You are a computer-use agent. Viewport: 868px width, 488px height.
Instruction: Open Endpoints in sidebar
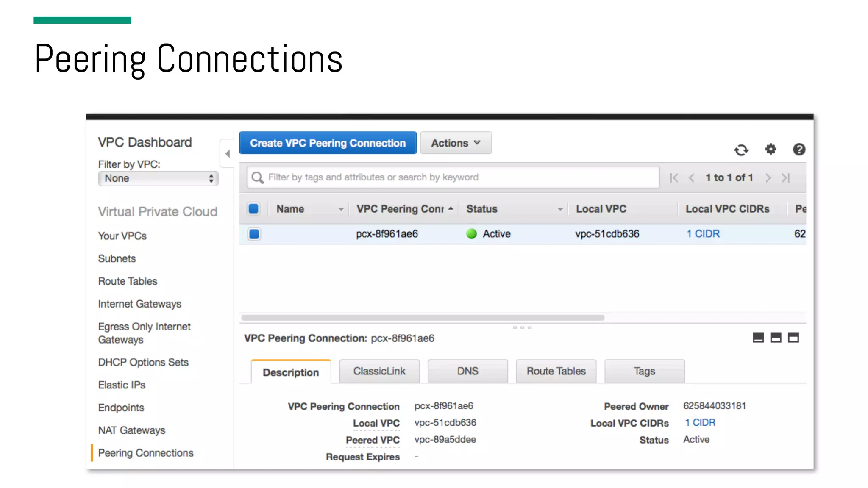pos(121,408)
